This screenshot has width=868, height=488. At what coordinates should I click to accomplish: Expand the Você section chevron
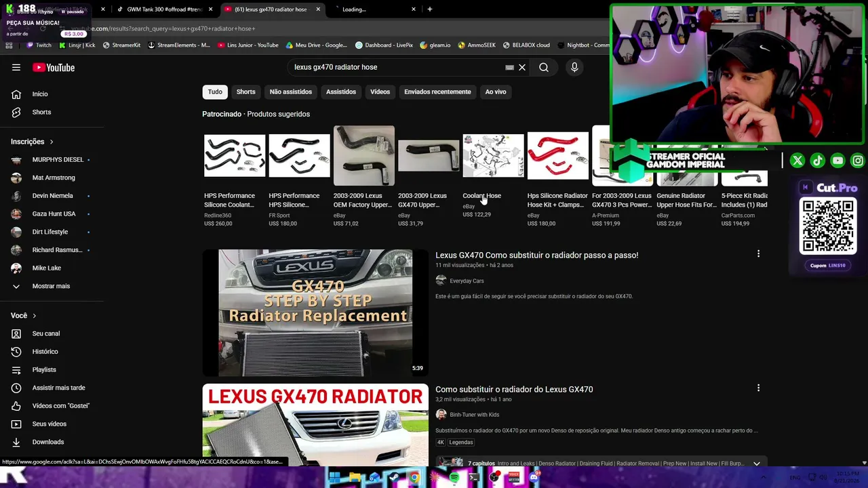tap(34, 315)
